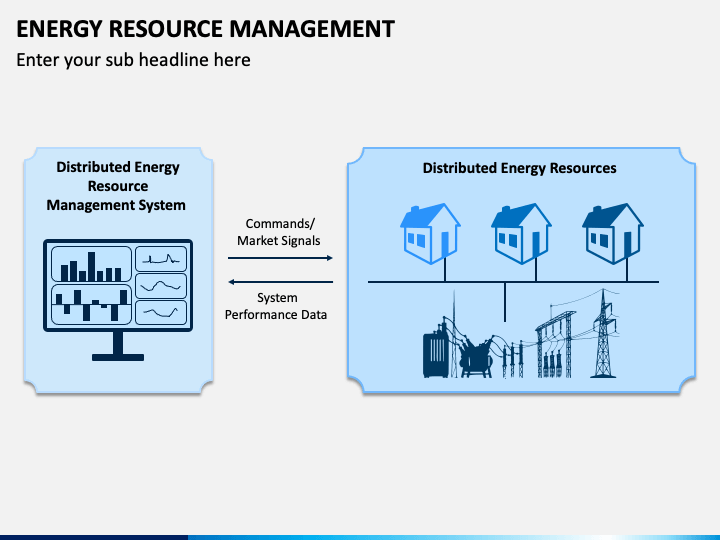Image resolution: width=720 pixels, height=540 pixels.
Task: Click the middle wave graph panel on monitor
Action: click(161, 286)
